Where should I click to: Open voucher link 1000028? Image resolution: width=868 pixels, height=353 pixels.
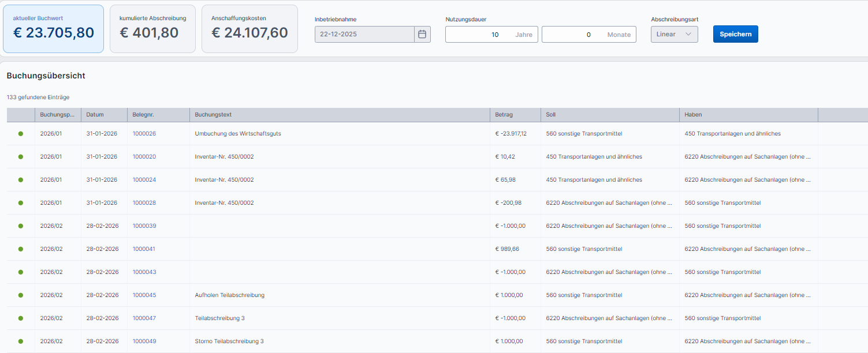pyautogui.click(x=144, y=203)
